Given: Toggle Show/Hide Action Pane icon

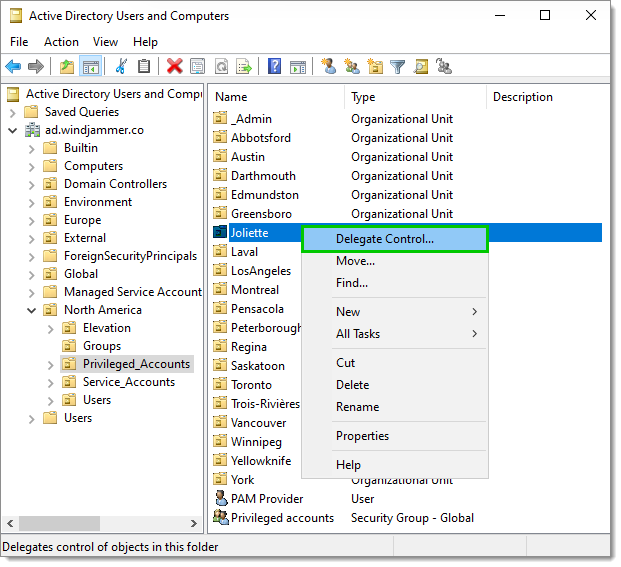Looking at the screenshot, I should coord(298,66).
